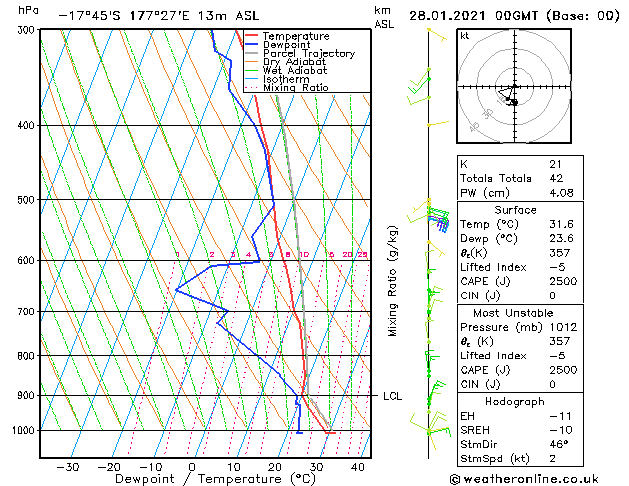Click the StmSpd (kt) value 2

(552, 458)
